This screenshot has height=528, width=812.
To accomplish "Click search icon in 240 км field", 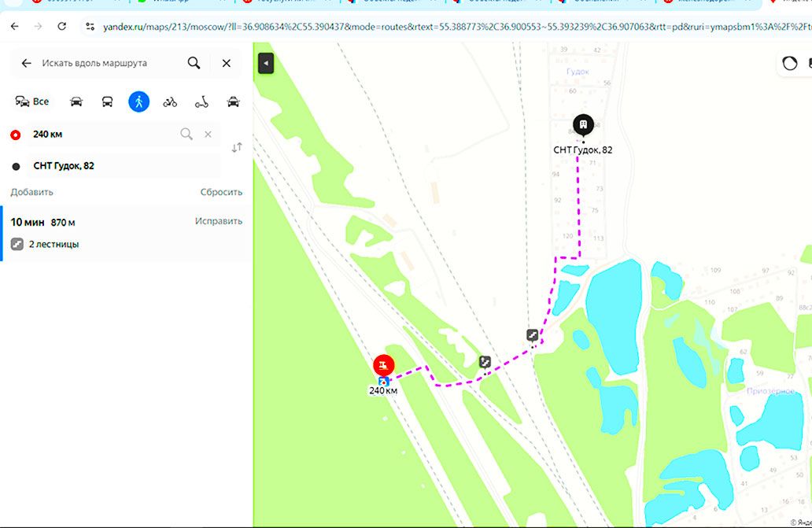I will click(186, 135).
